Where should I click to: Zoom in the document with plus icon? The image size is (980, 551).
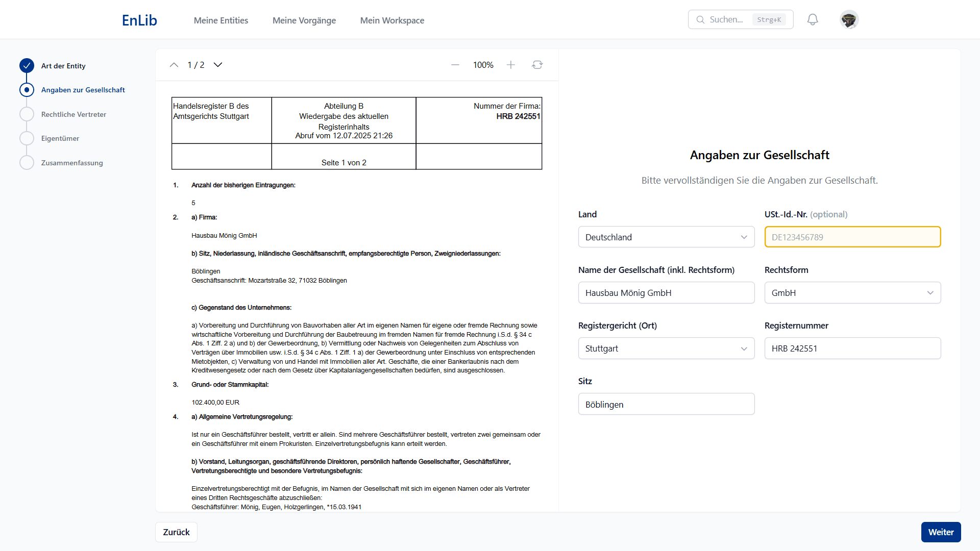[x=511, y=65]
